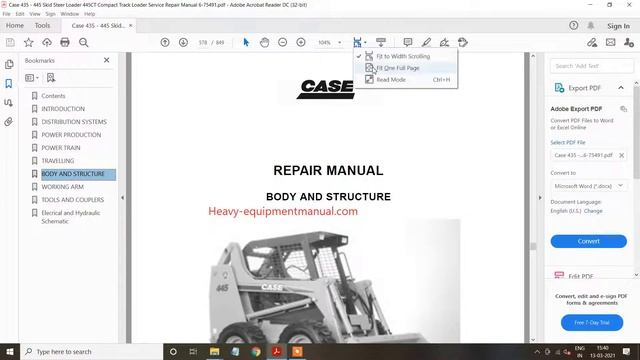Collapse the right tools pane arrow
The width and height of the screenshot is (640, 360).
(x=540, y=198)
